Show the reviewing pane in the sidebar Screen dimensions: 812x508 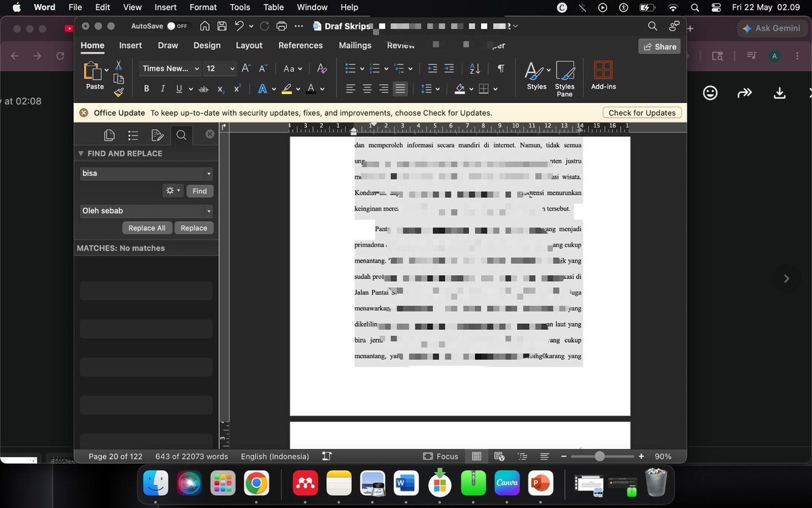[x=157, y=135]
